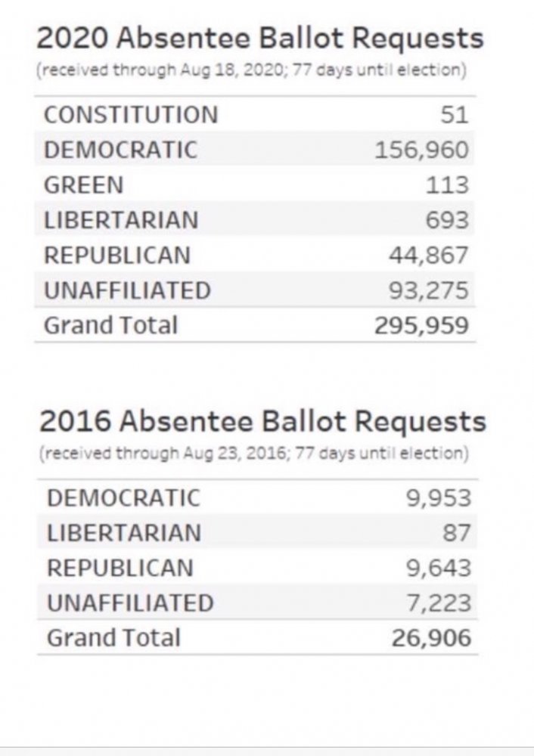
Task: Select the Unaffiliated value 93,275
Action: pyautogui.click(x=429, y=290)
